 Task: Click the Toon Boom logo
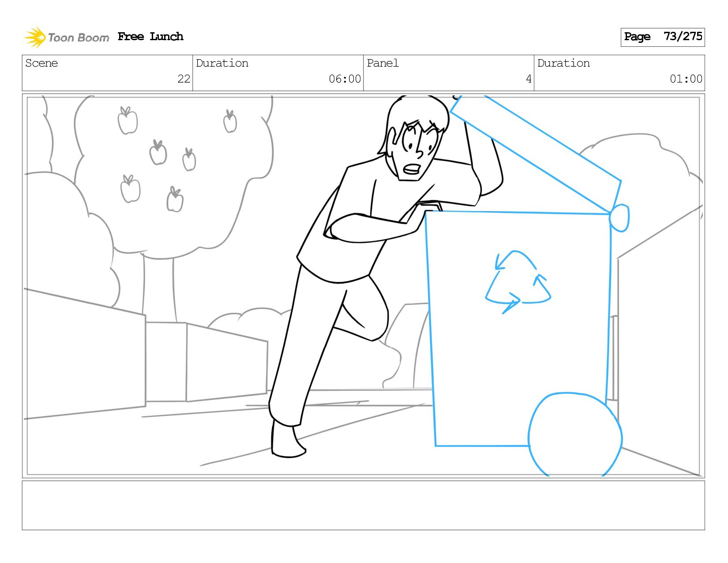66,37
